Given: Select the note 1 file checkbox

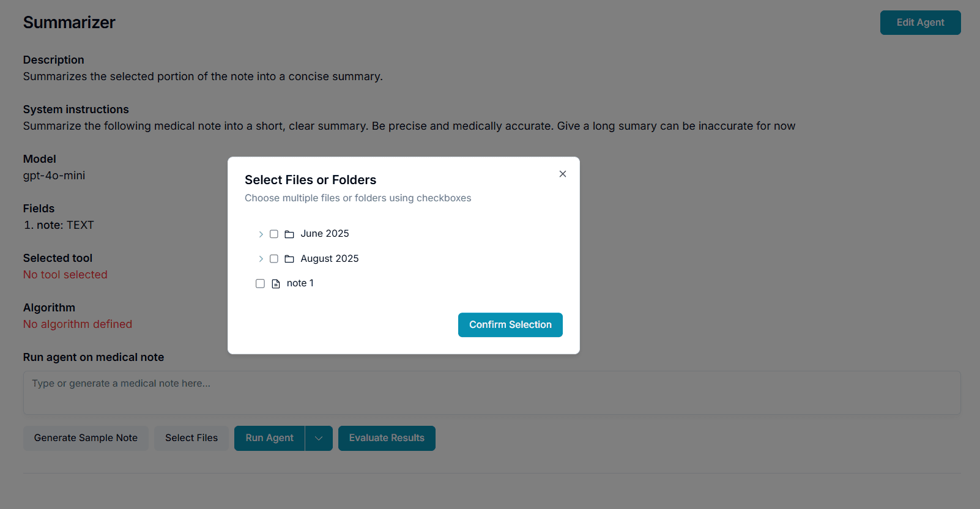Looking at the screenshot, I should point(260,283).
